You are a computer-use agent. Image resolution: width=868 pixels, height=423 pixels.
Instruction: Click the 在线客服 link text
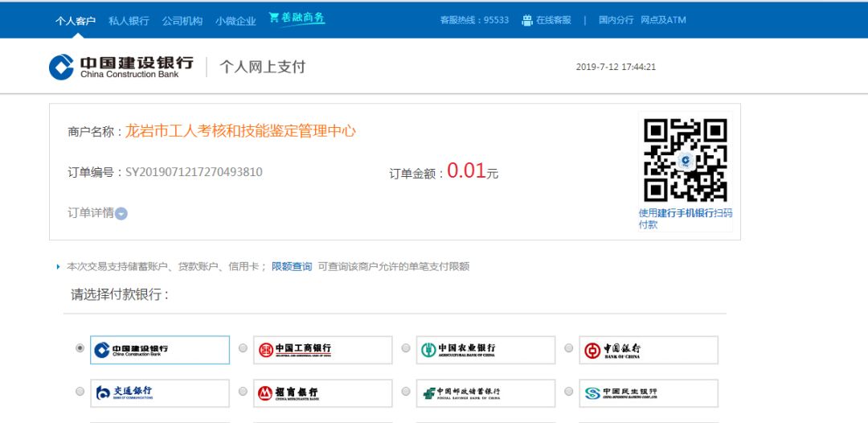[554, 20]
